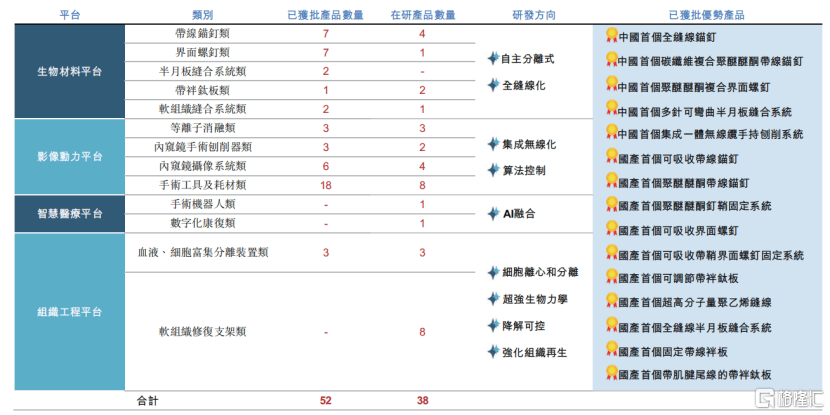Click the 軟組織修復支架類 category label
The height and width of the screenshot is (415, 830).
click(203, 331)
